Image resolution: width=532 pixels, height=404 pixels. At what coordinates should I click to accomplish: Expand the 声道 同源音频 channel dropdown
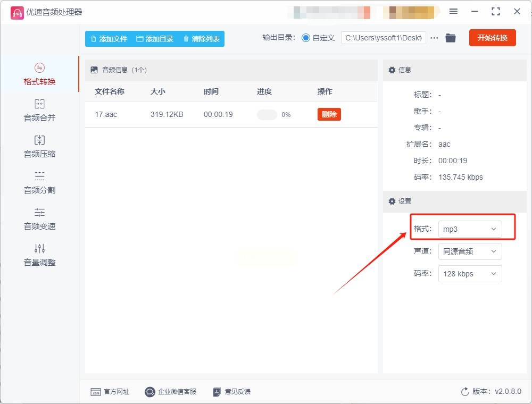470,251
